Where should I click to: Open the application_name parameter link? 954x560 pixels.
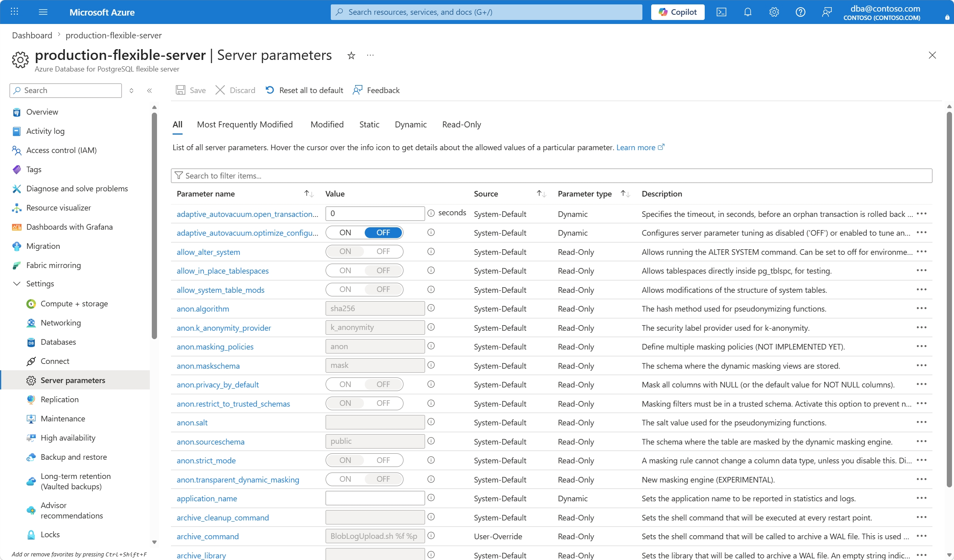(207, 498)
